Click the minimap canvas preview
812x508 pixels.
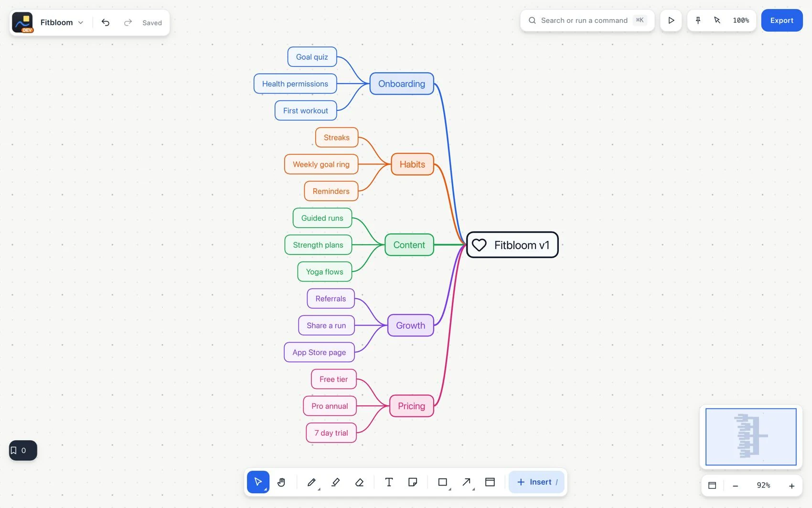751,436
